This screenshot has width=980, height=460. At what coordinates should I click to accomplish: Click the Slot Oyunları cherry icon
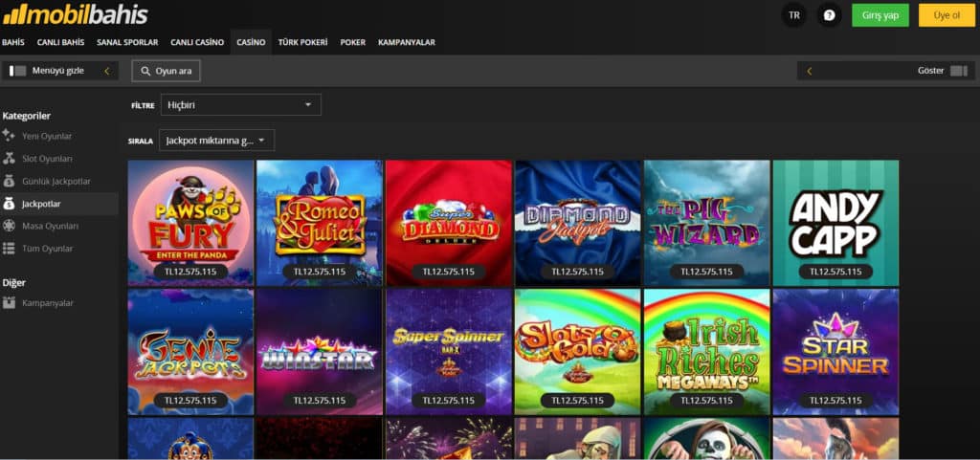pyautogui.click(x=9, y=159)
